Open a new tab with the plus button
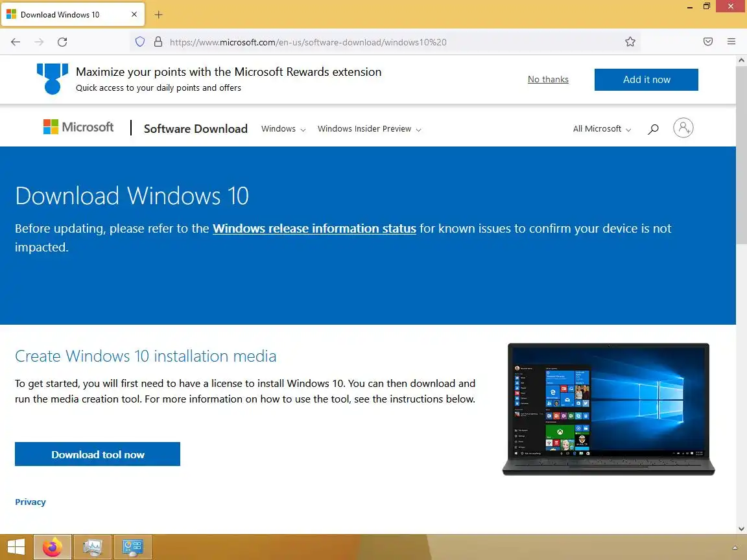 point(159,15)
